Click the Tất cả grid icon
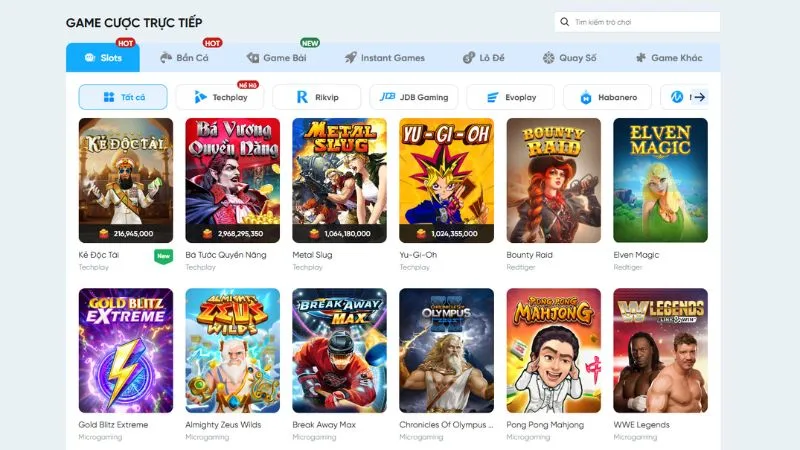 coord(109,97)
